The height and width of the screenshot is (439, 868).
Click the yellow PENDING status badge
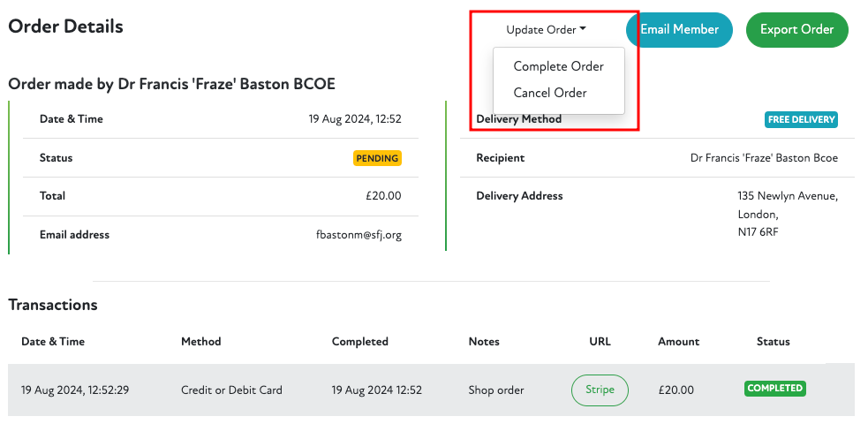coord(377,158)
